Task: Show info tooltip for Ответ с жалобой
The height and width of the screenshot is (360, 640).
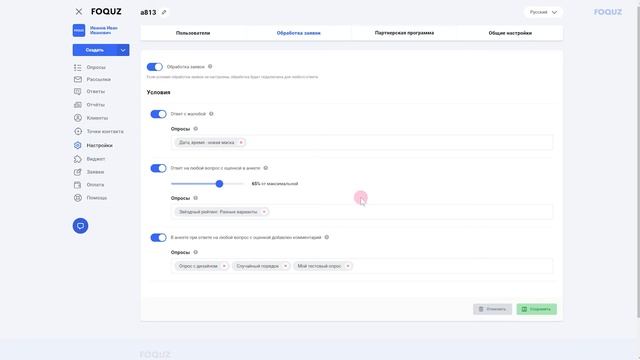Action: coord(211,114)
